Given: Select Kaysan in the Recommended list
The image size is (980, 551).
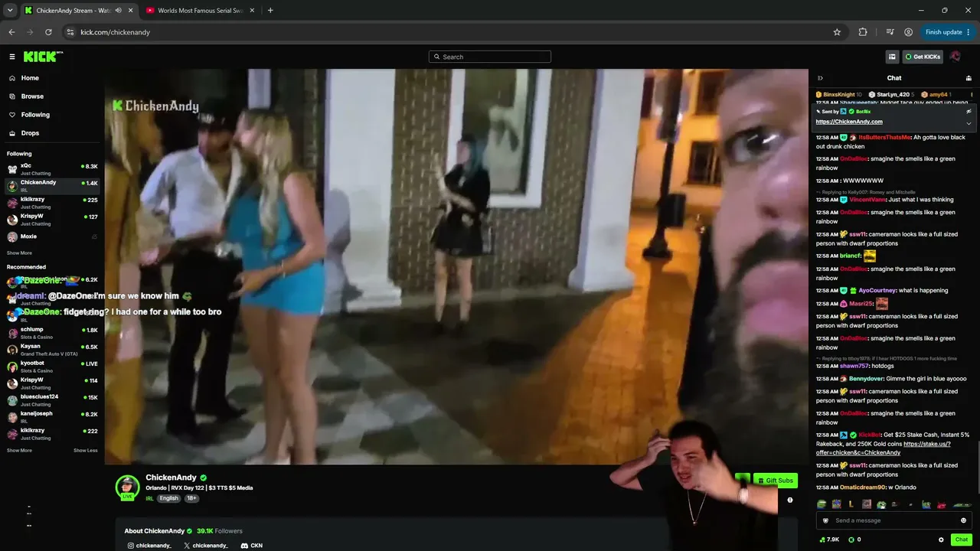Looking at the screenshot, I should click(52, 350).
